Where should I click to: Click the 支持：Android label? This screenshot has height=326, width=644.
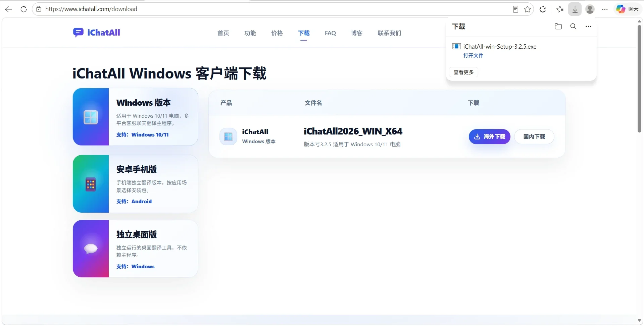134,202
